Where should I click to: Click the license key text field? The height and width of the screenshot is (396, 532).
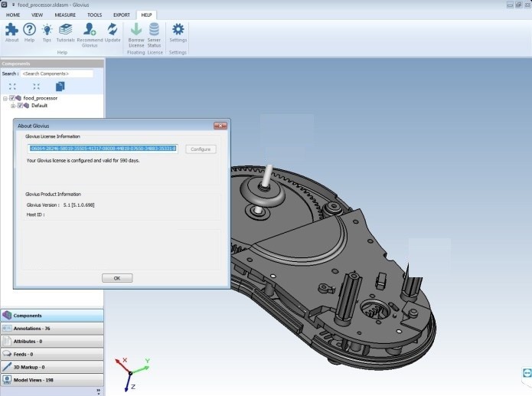[x=103, y=149]
